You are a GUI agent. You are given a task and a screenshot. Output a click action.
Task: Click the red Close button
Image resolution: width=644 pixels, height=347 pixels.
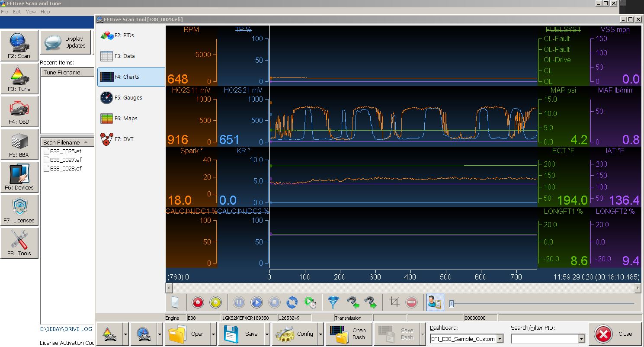(x=615, y=334)
